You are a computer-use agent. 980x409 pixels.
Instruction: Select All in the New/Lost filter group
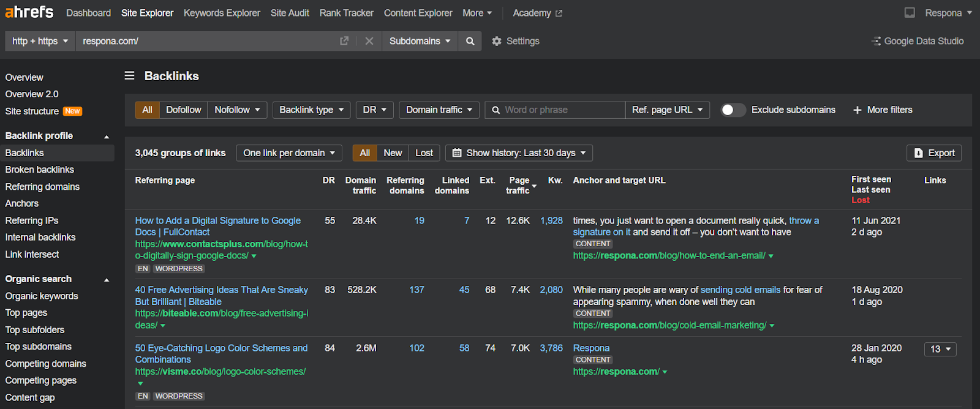(365, 153)
